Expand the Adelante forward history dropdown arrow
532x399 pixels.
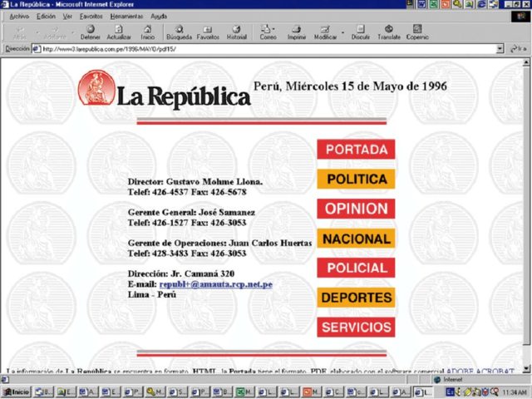point(72,33)
